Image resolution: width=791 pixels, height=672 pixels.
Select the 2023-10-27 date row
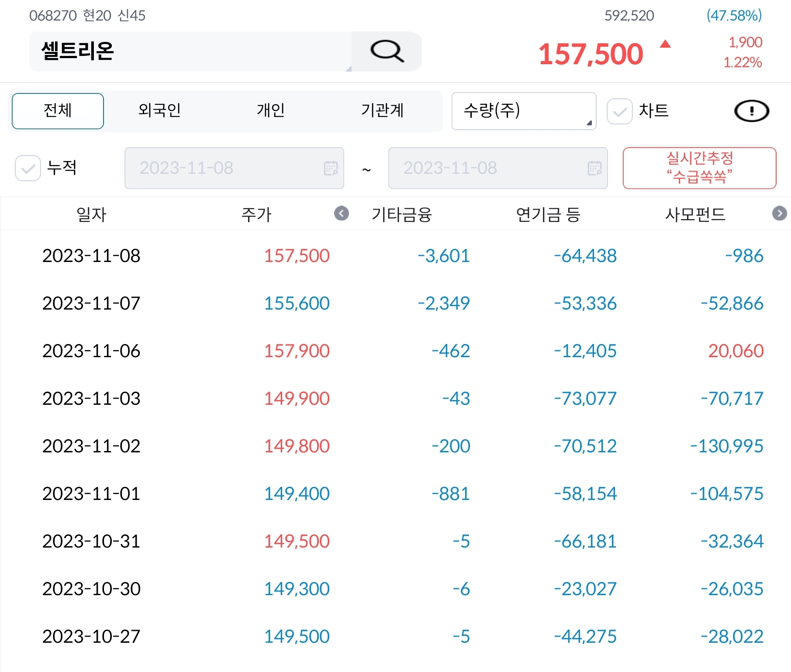click(91, 637)
